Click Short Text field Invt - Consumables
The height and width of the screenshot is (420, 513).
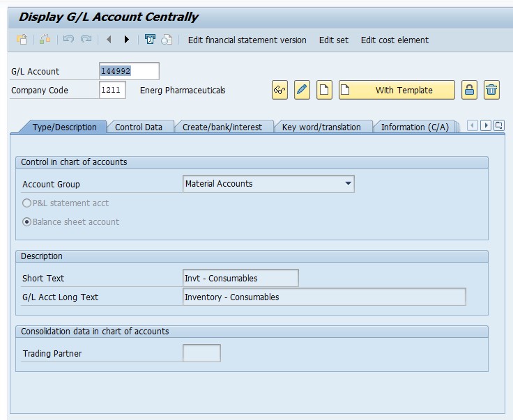coord(240,278)
